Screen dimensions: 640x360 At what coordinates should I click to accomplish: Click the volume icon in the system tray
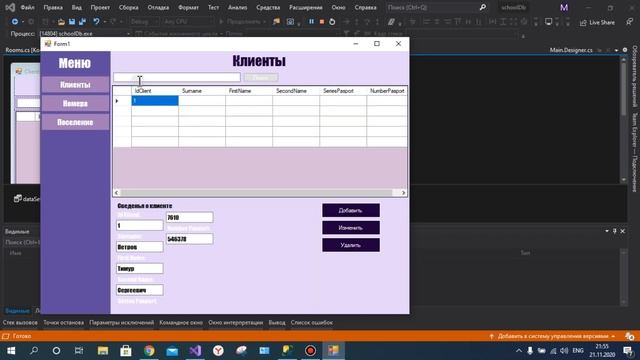[x=564, y=351]
